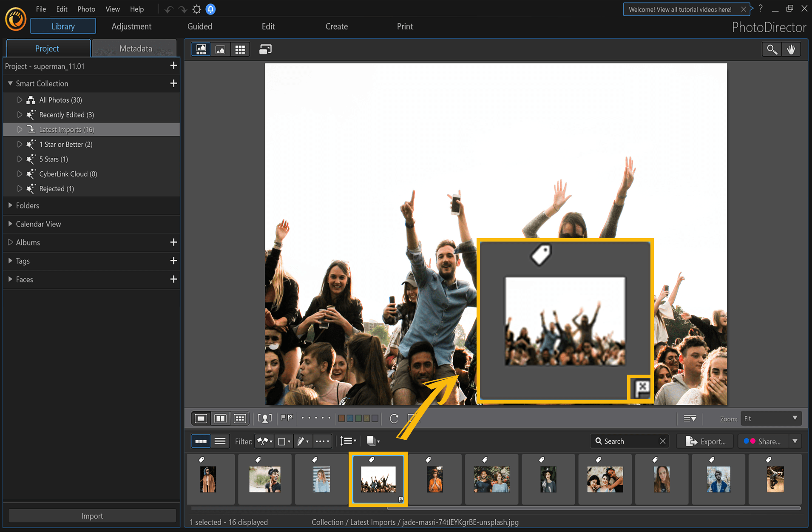812x532 pixels.
Task: Click the Export button
Action: (x=704, y=441)
